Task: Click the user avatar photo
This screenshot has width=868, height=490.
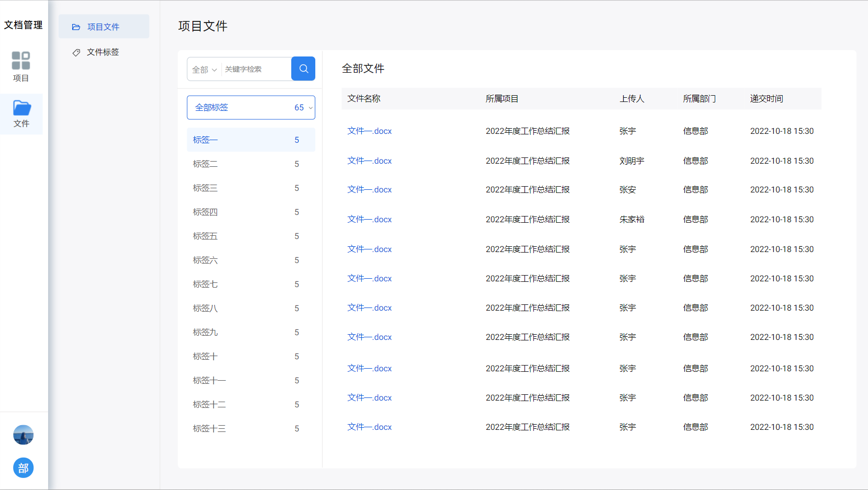Action: (23, 435)
